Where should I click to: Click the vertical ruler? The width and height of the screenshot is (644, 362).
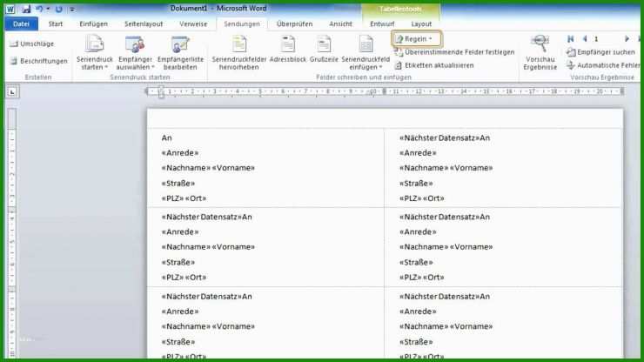click(12, 234)
